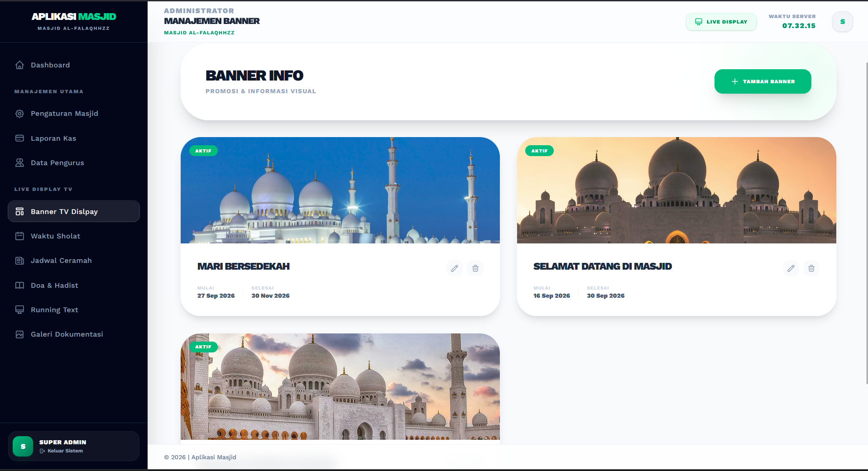Go to Pengaturan Masjid page
Viewport: 868px width, 471px height.
(x=74, y=114)
